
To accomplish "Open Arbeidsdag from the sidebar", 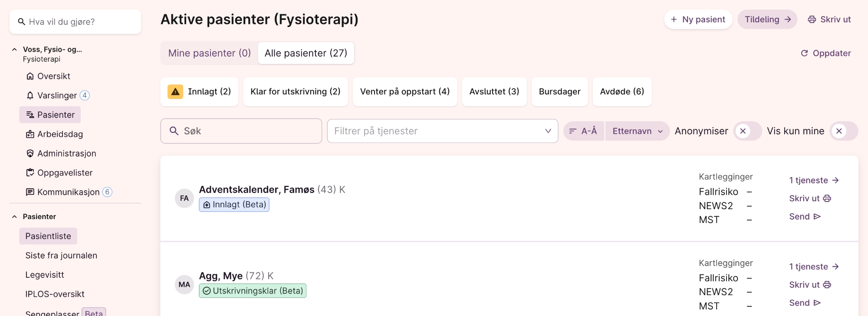I will coord(60,134).
